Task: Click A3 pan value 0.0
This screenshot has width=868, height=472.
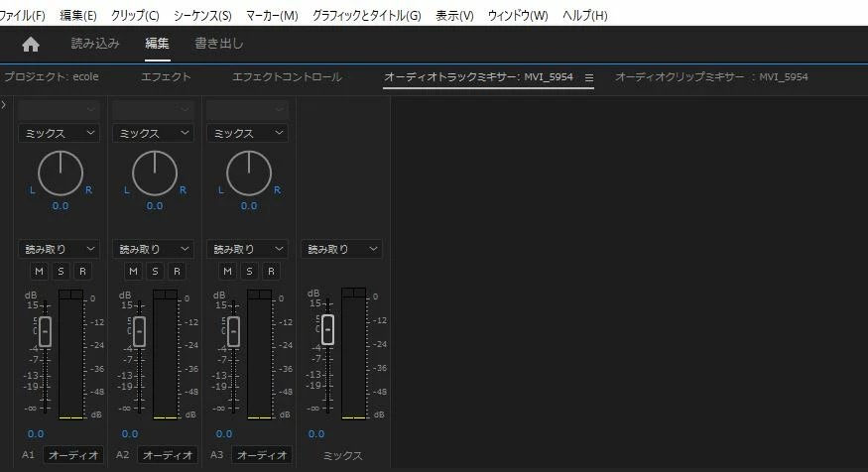Action: click(249, 206)
